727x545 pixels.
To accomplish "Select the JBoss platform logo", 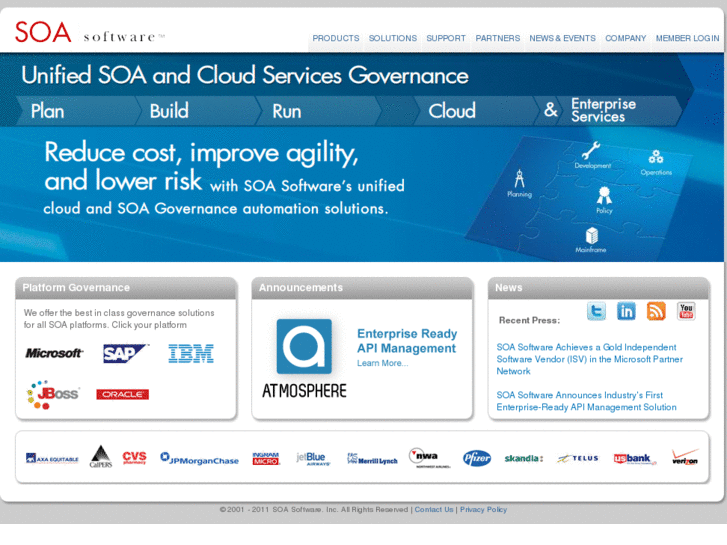I will click(53, 395).
